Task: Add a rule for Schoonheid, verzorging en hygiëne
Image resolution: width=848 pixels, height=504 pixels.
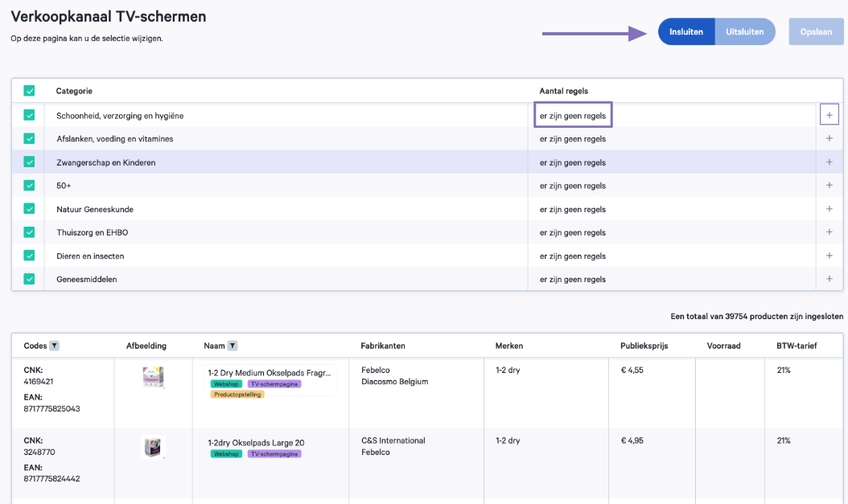Action: point(829,114)
